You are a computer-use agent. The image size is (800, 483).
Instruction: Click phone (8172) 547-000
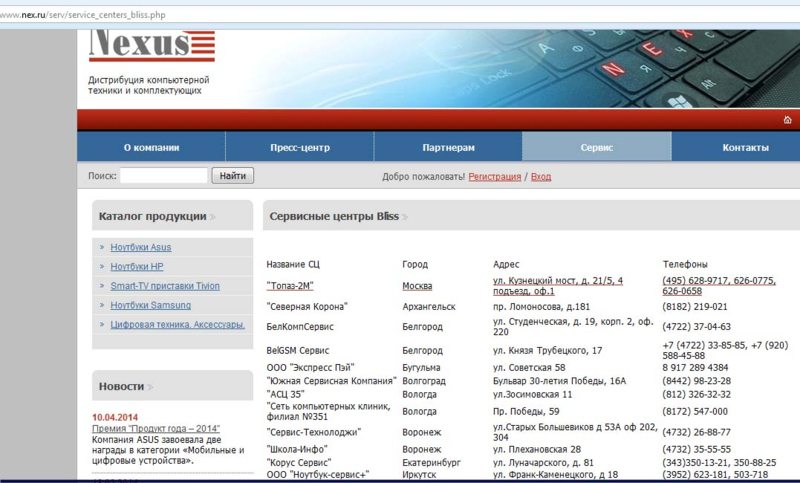click(x=695, y=411)
